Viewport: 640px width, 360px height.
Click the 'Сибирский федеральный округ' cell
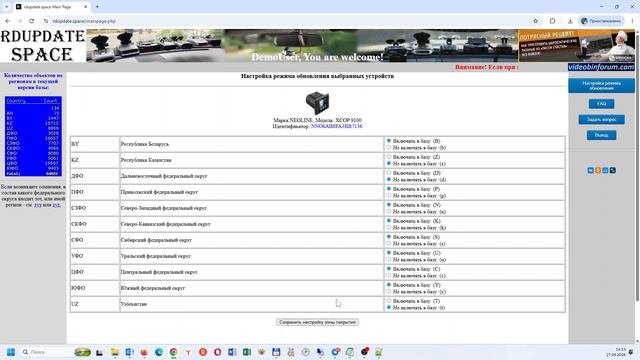(x=251, y=240)
